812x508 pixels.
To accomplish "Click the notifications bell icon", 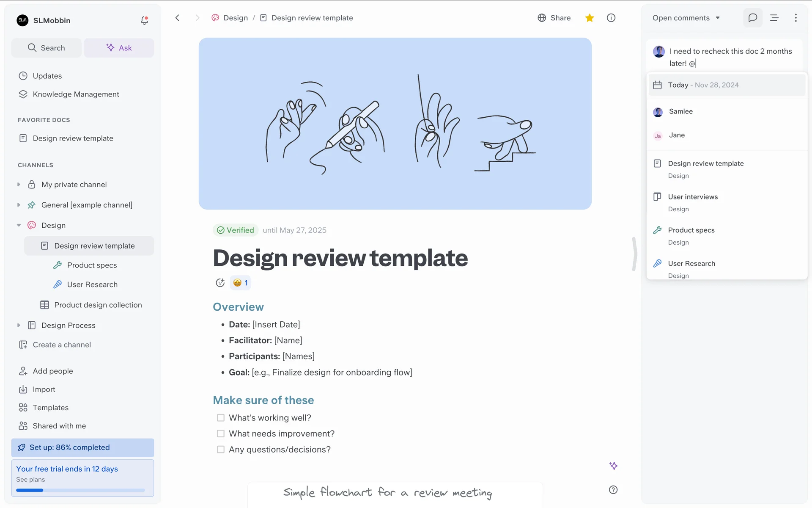I will tap(144, 20).
